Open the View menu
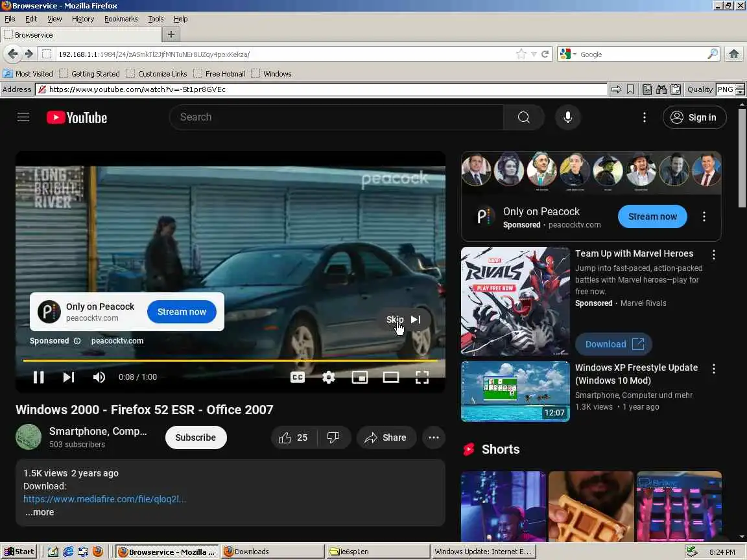This screenshot has width=747, height=560. (x=54, y=19)
